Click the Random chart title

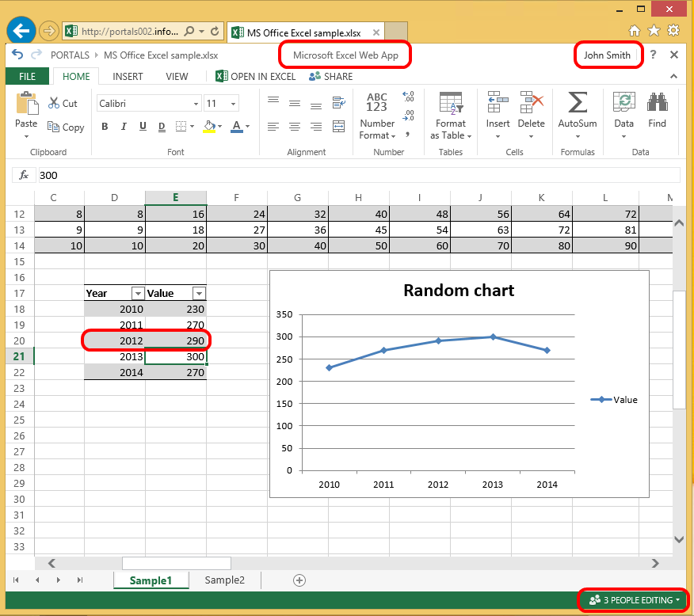[459, 291]
